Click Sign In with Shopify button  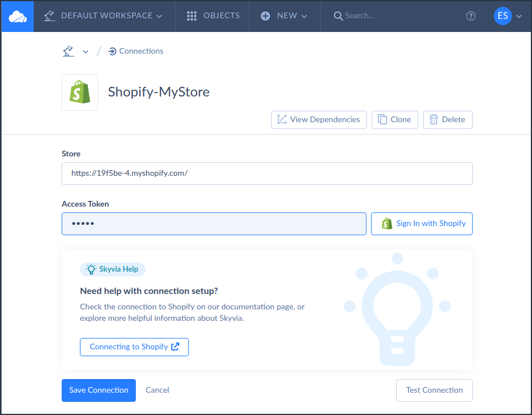(x=422, y=224)
